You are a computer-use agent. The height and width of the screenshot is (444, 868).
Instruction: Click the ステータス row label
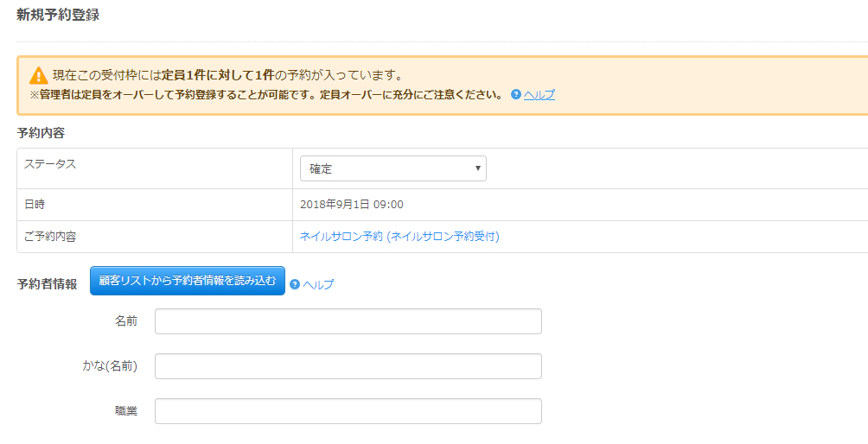tap(50, 164)
